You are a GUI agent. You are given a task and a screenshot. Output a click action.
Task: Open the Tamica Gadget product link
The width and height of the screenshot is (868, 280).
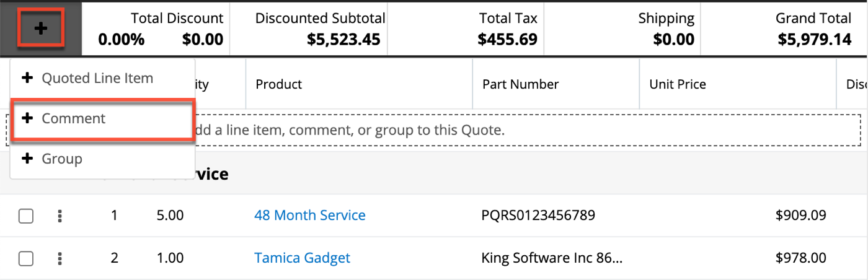(x=302, y=258)
